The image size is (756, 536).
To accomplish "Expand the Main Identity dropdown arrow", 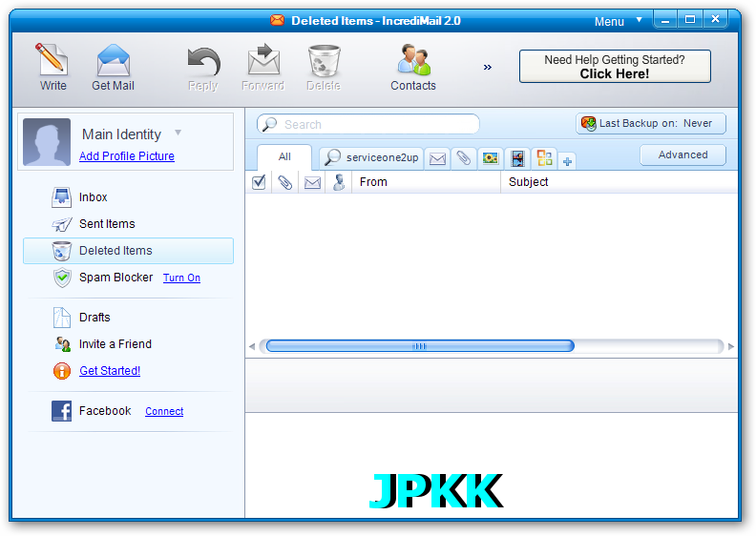I will pos(178,133).
